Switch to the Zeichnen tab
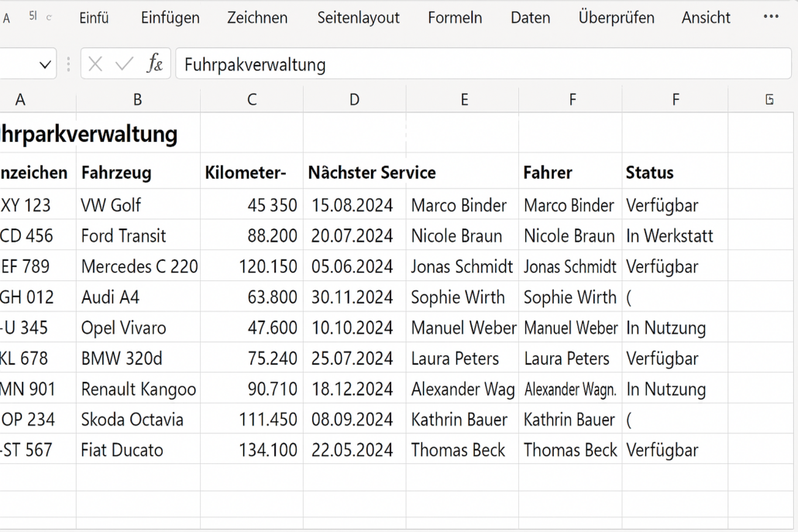The image size is (798, 532). pos(257,17)
